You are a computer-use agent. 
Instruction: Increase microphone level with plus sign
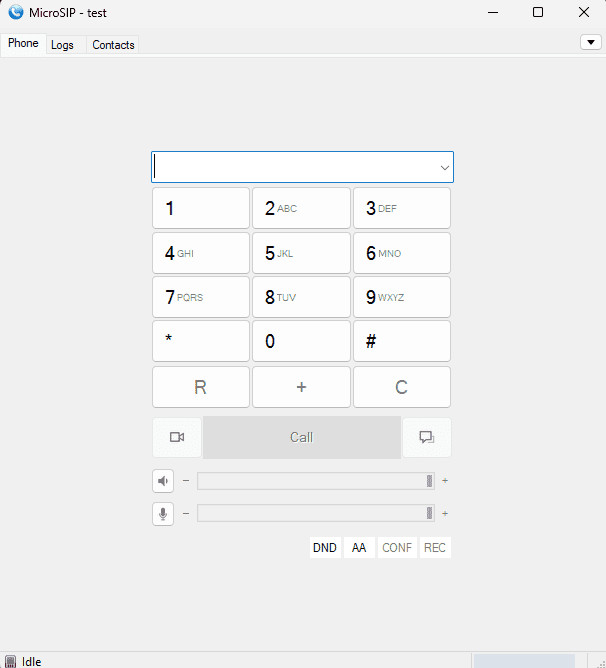point(445,513)
